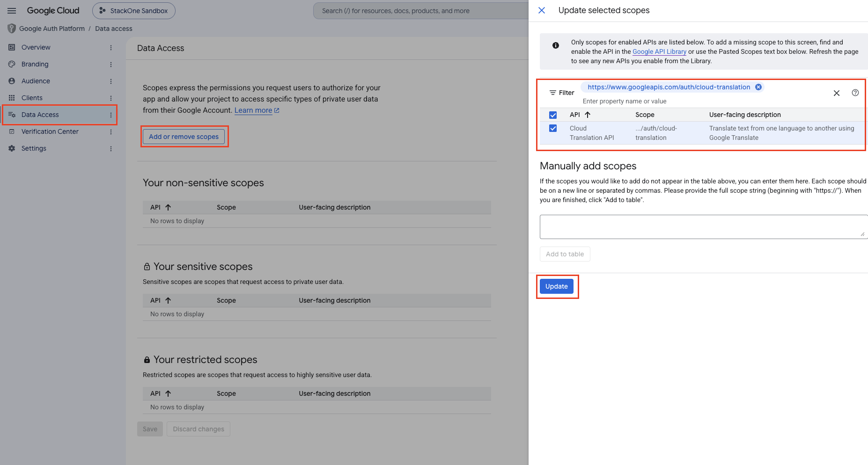The image size is (868, 465).
Task: Click the Overview dashboard icon
Action: (x=12, y=47)
